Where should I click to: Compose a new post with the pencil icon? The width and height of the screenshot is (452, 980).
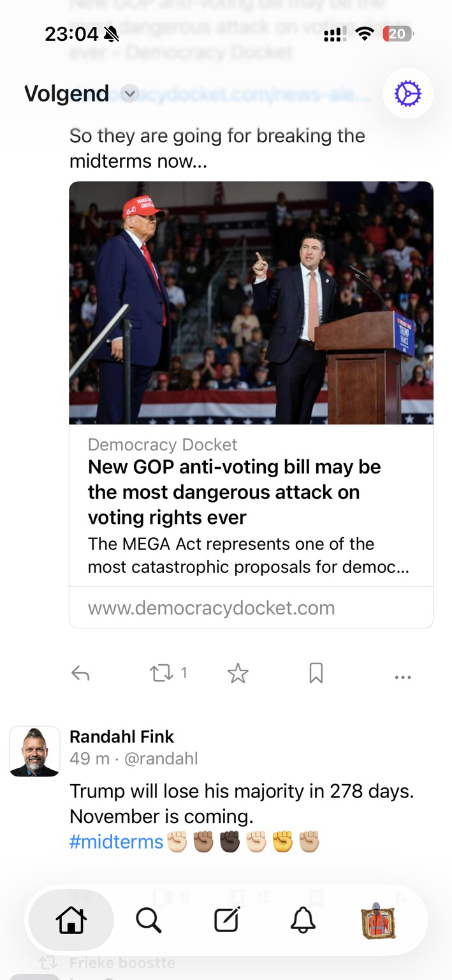(x=226, y=921)
